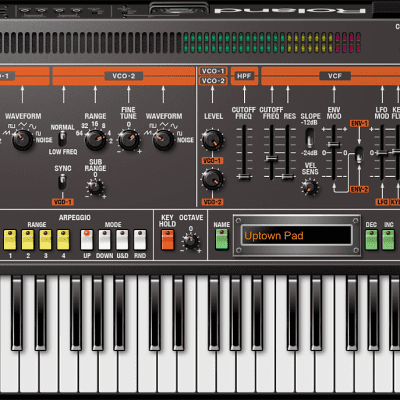Viewport: 400px width, 400px height.
Task: Toggle the NORMAL / LOW FREQ switch
Action: [x=62, y=139]
